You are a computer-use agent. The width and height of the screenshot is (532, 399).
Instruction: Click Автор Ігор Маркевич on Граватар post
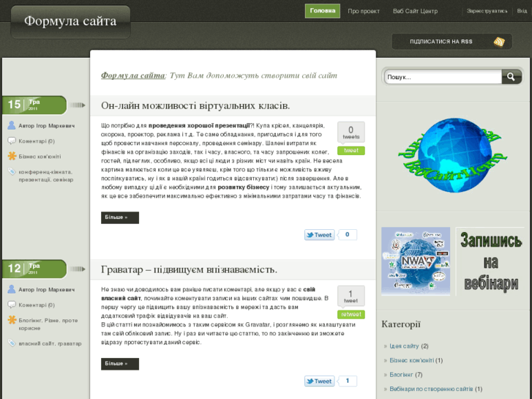(x=47, y=290)
